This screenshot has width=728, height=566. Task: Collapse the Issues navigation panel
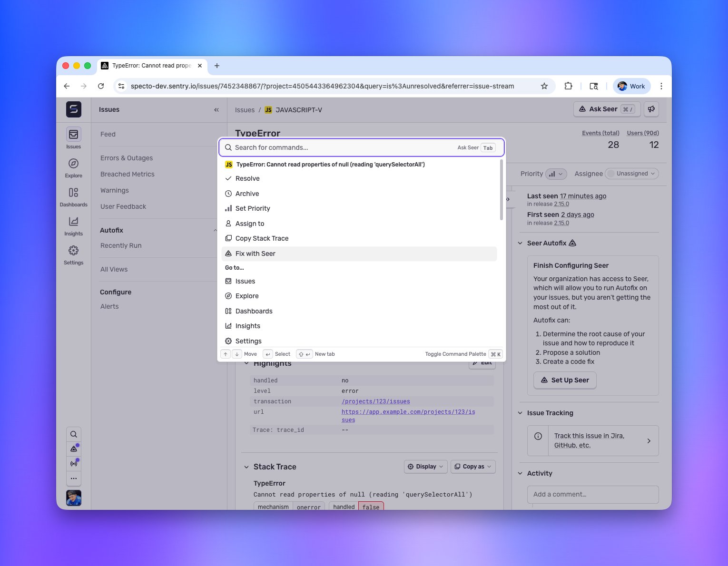click(x=216, y=110)
